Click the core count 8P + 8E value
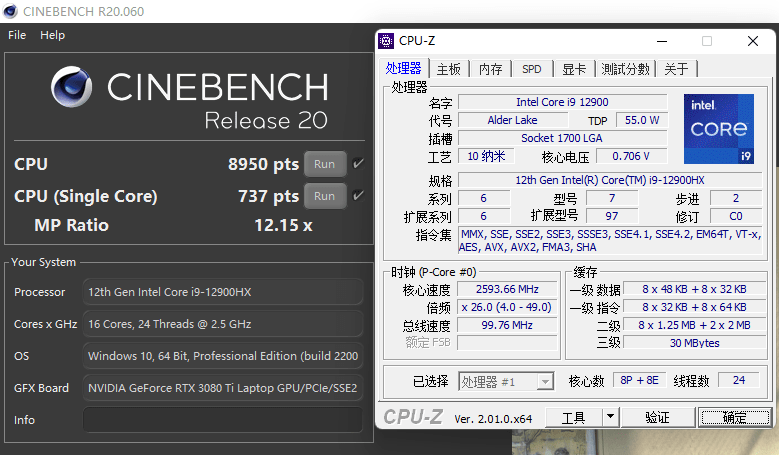 click(639, 380)
